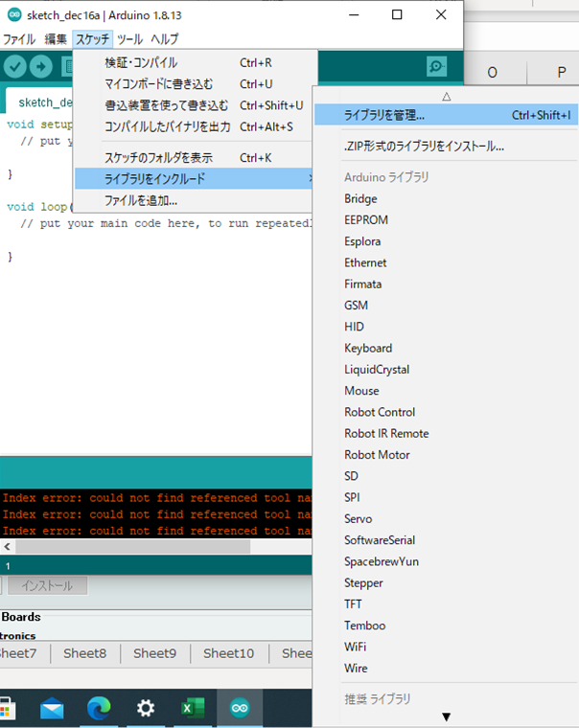
Task: Include the TFT library
Action: click(x=446, y=604)
